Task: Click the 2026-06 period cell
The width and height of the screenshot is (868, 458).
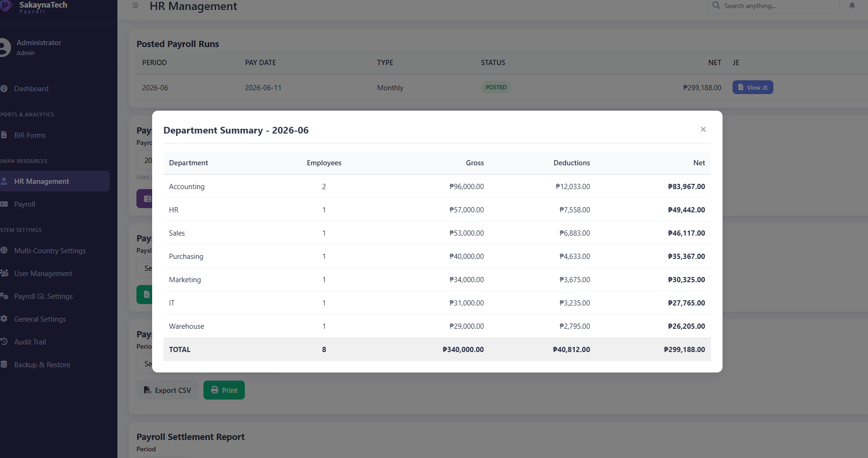Action: click(155, 88)
